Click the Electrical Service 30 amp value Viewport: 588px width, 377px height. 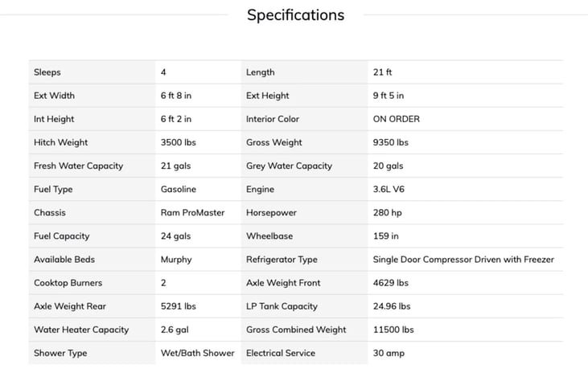coord(389,353)
